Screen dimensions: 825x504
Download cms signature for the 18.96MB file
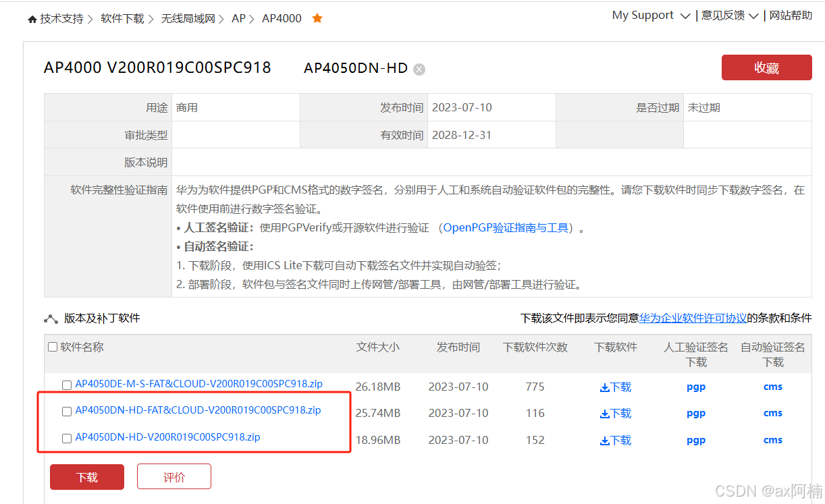coord(773,440)
